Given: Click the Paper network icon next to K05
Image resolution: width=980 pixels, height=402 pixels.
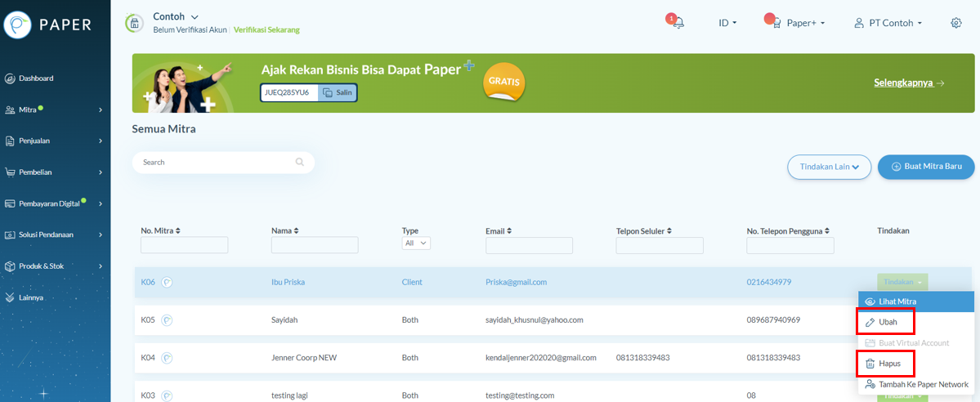Looking at the screenshot, I should coord(167,320).
